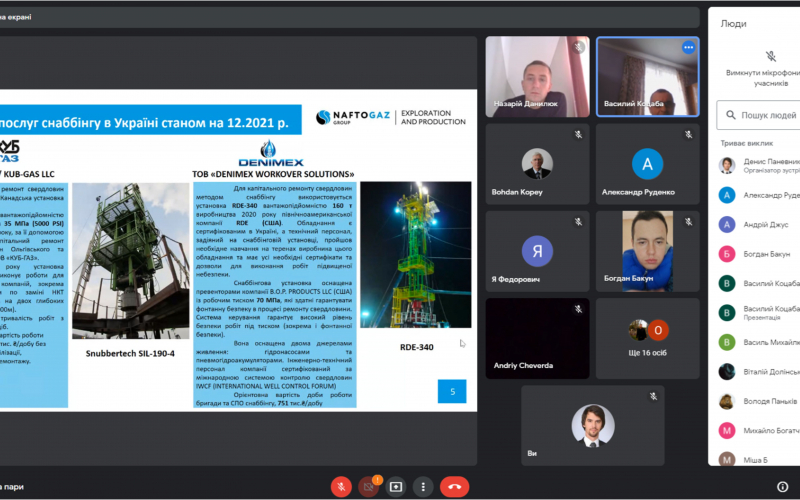
Task: Click the RDE-340 caption
Action: point(416,347)
